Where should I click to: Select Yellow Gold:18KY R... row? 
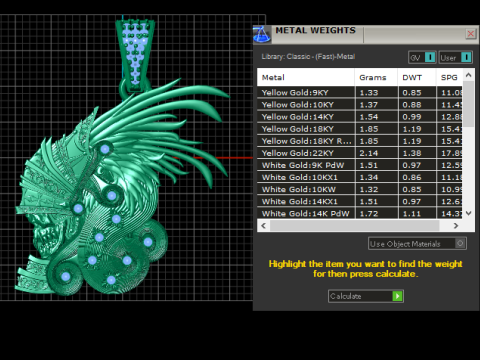(x=360, y=141)
